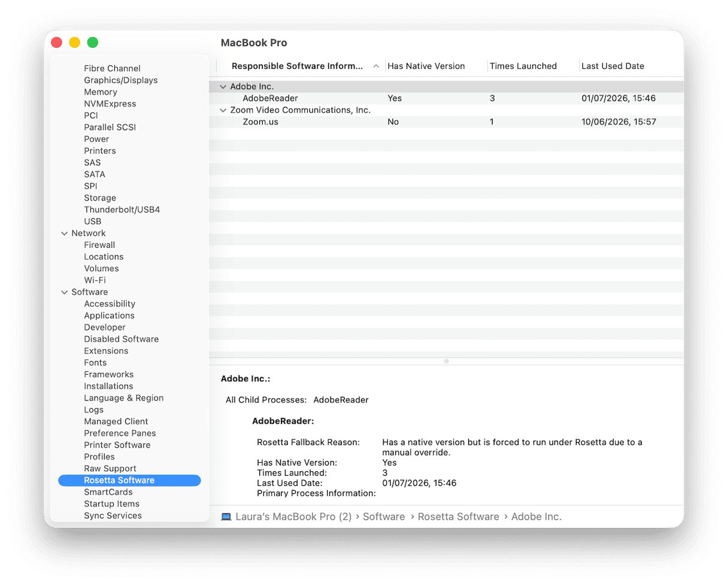This screenshot has height=586, width=728.
Task: Close the System Information window
Action: point(56,42)
